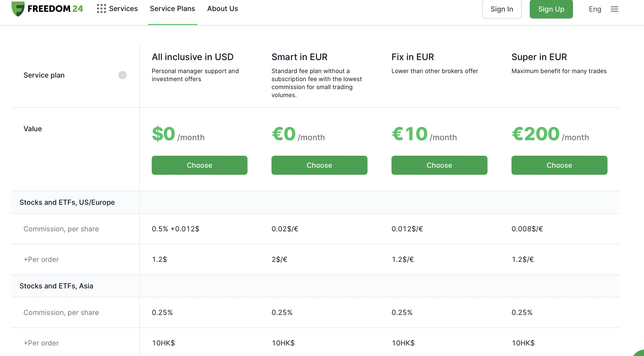The width and height of the screenshot is (644, 356).
Task: Click the €10 /month price
Action: (424, 134)
